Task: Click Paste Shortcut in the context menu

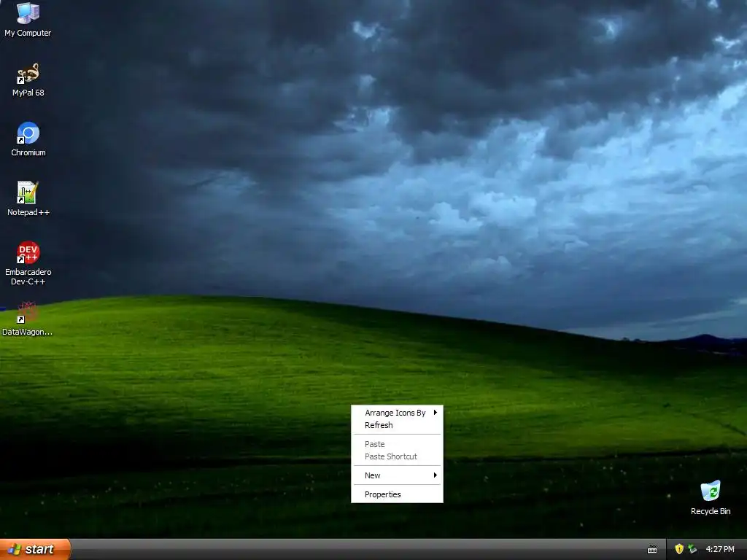Action: tap(397, 456)
